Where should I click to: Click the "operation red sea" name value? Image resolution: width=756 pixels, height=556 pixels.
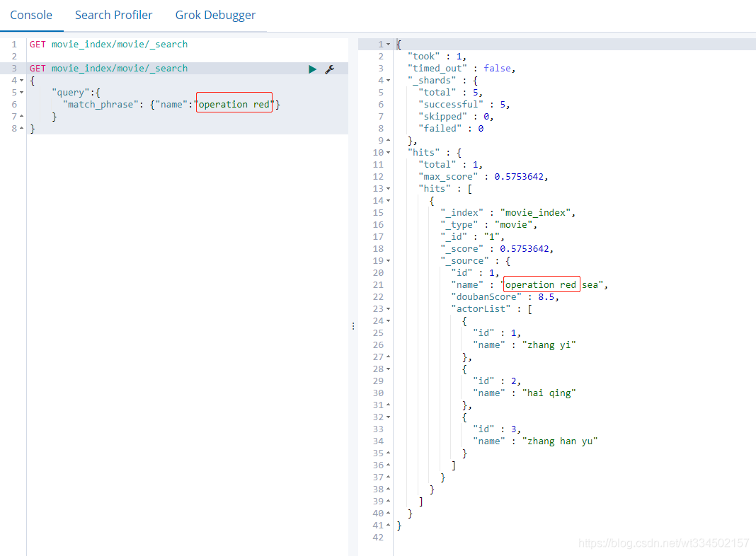551,285
